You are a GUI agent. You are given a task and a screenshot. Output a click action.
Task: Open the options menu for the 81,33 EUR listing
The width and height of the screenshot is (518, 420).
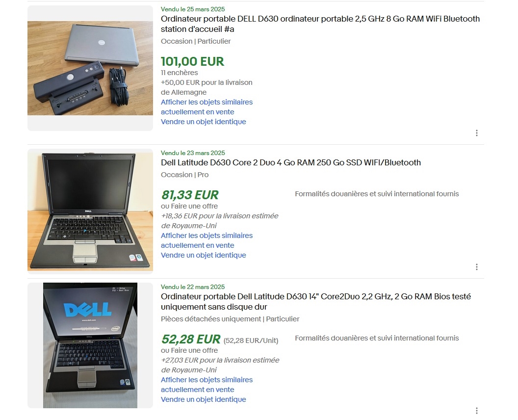pos(476,267)
